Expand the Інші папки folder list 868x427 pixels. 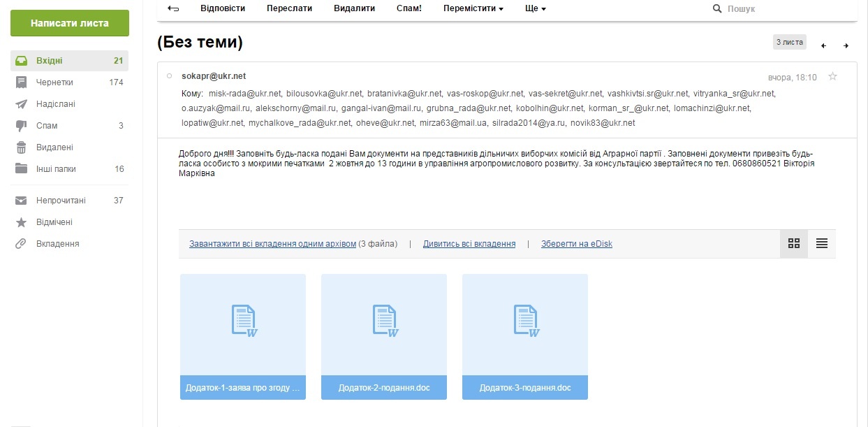pyautogui.click(x=56, y=169)
